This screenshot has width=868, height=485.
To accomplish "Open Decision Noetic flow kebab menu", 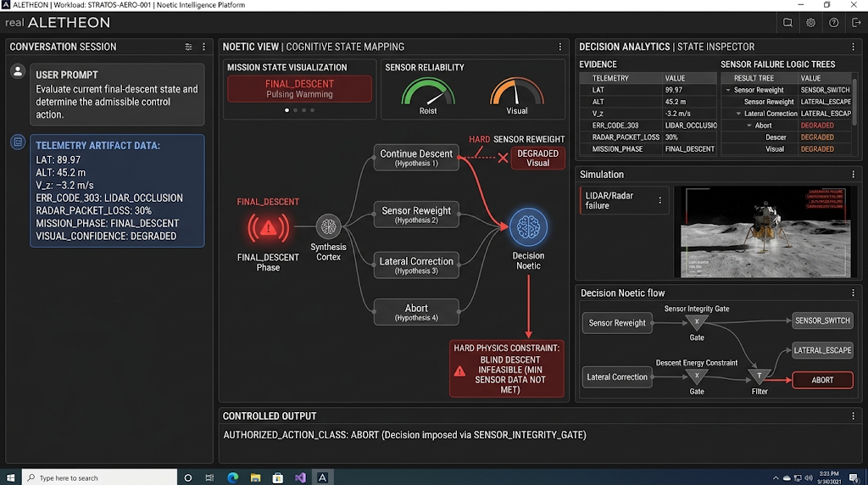I will pos(853,293).
